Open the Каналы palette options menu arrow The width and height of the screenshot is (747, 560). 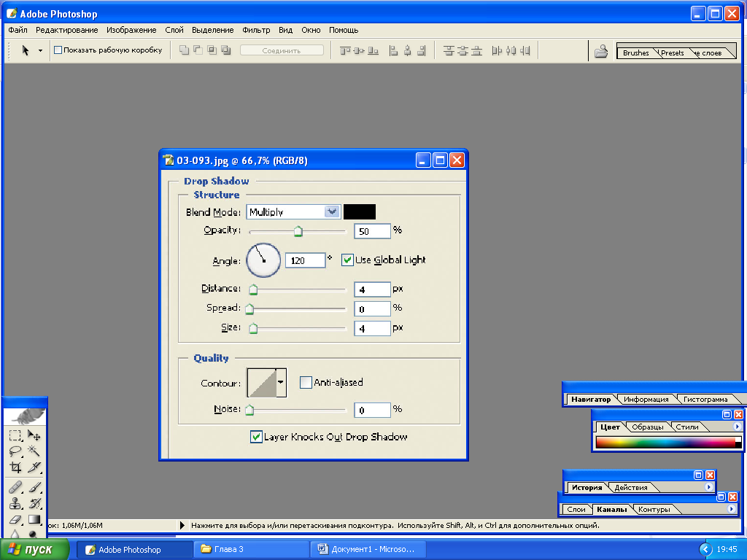(731, 509)
